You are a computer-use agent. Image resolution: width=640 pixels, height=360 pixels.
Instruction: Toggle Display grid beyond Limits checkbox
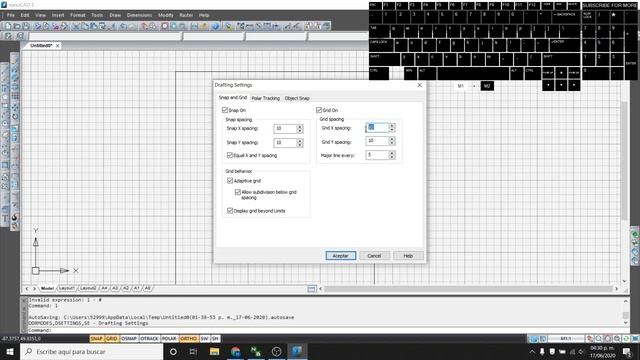(230, 211)
